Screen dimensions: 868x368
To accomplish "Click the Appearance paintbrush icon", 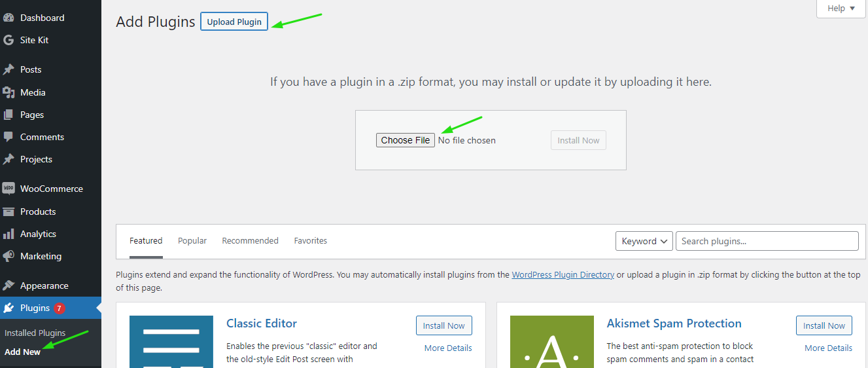I will (x=9, y=285).
